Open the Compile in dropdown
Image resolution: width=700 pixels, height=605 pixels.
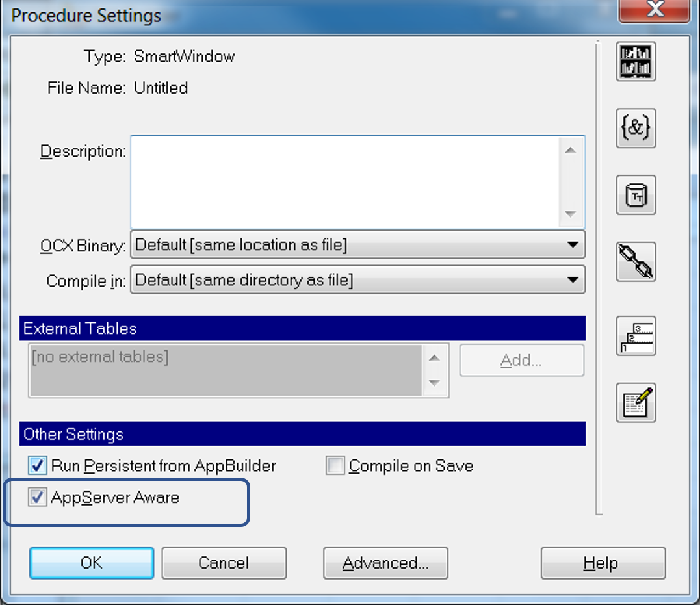tap(357, 280)
